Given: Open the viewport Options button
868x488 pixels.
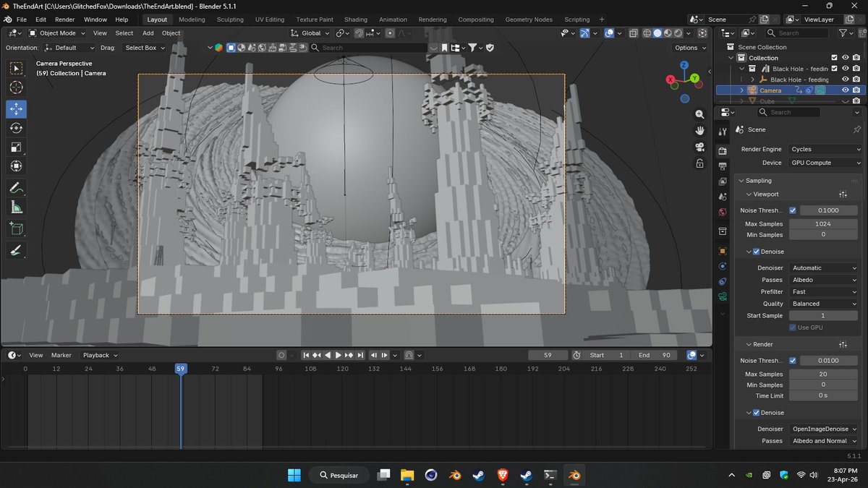Looking at the screenshot, I should (690, 48).
